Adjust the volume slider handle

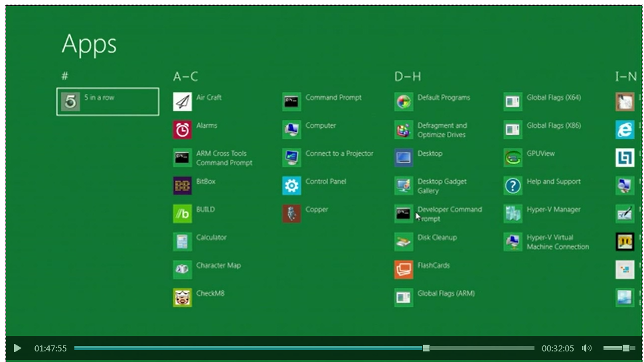point(626,348)
